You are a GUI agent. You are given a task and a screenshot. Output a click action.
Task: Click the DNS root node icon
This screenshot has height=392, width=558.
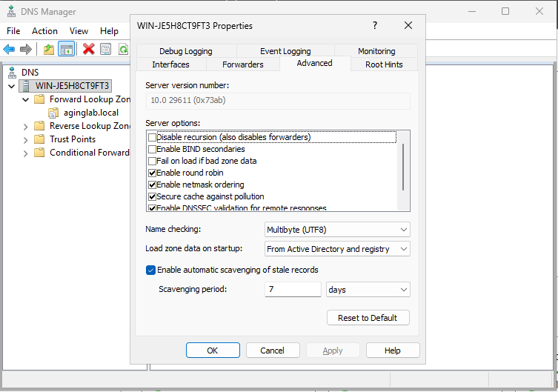(x=12, y=73)
